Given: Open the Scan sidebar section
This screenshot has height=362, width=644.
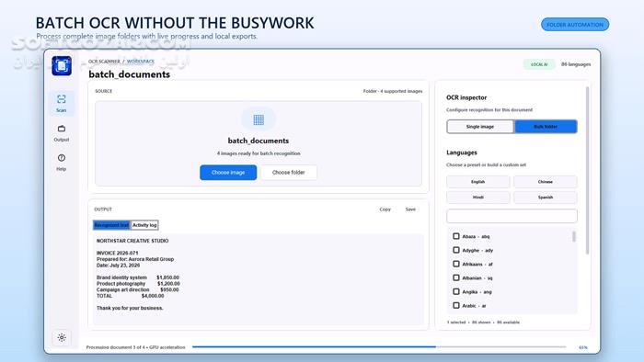Looking at the screenshot, I should click(62, 103).
